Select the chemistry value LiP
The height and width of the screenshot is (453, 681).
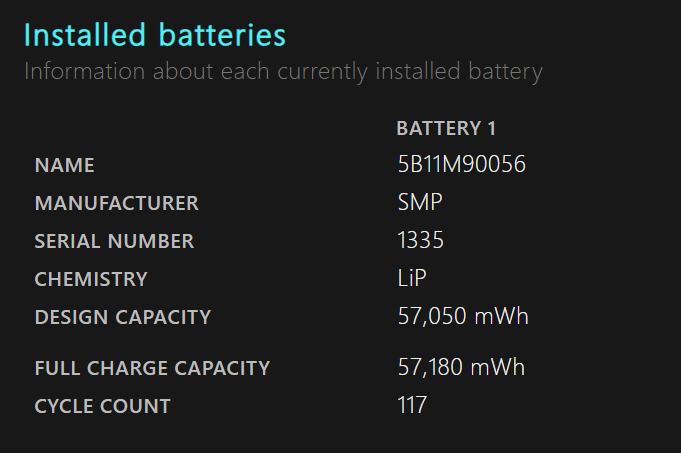tap(412, 278)
